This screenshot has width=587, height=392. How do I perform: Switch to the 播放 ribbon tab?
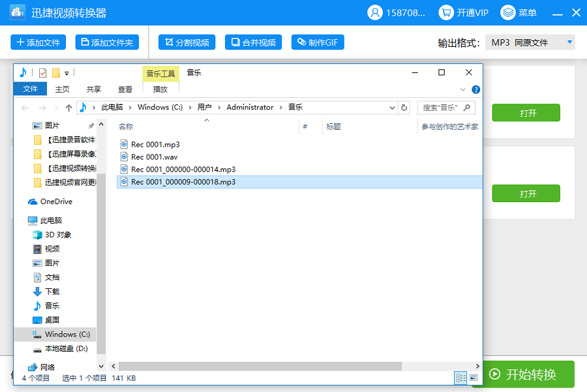point(160,89)
